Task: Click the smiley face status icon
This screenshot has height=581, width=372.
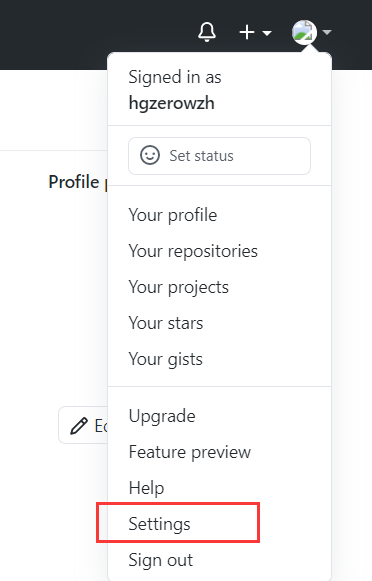Action: click(150, 155)
